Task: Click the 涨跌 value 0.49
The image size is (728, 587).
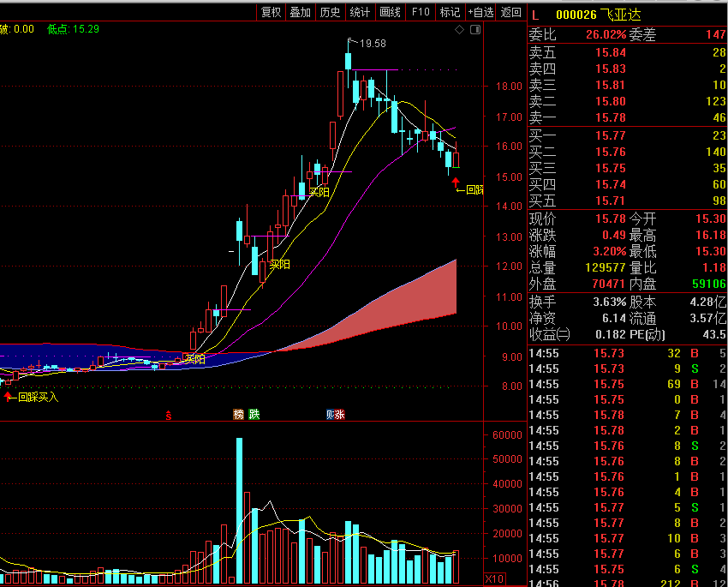Action: (x=614, y=235)
